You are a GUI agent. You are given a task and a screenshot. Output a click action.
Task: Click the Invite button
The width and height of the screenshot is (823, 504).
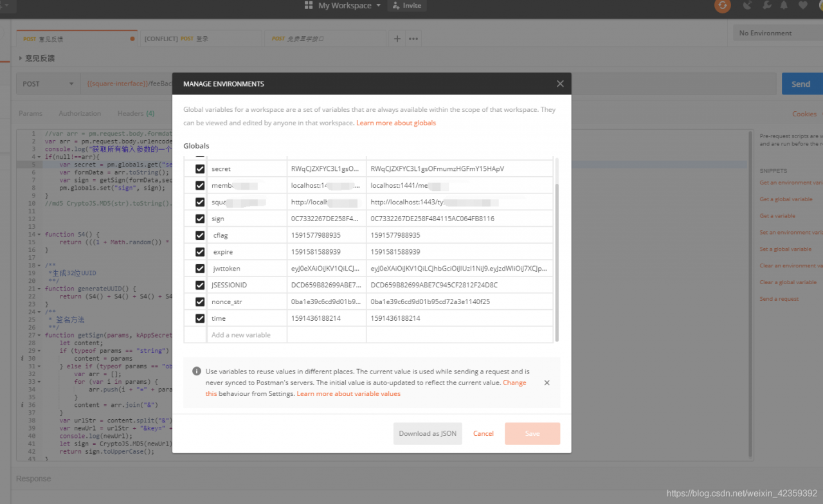[x=407, y=5]
